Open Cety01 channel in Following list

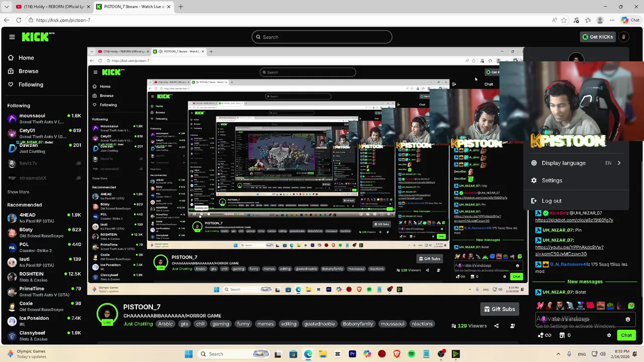coord(43,133)
